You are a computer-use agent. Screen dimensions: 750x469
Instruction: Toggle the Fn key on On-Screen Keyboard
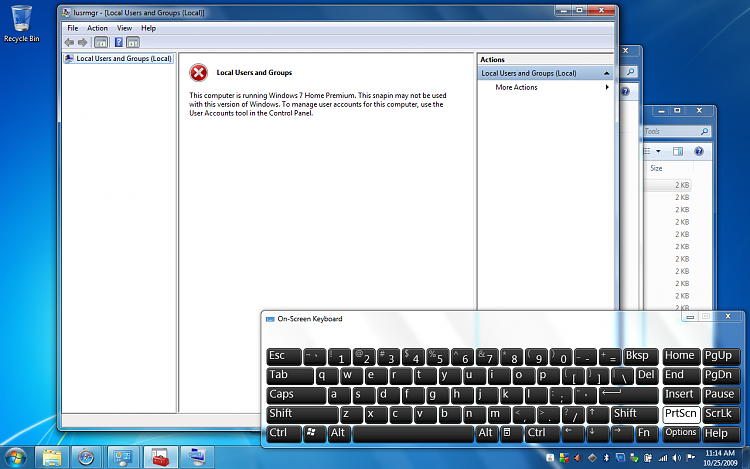click(x=647, y=433)
